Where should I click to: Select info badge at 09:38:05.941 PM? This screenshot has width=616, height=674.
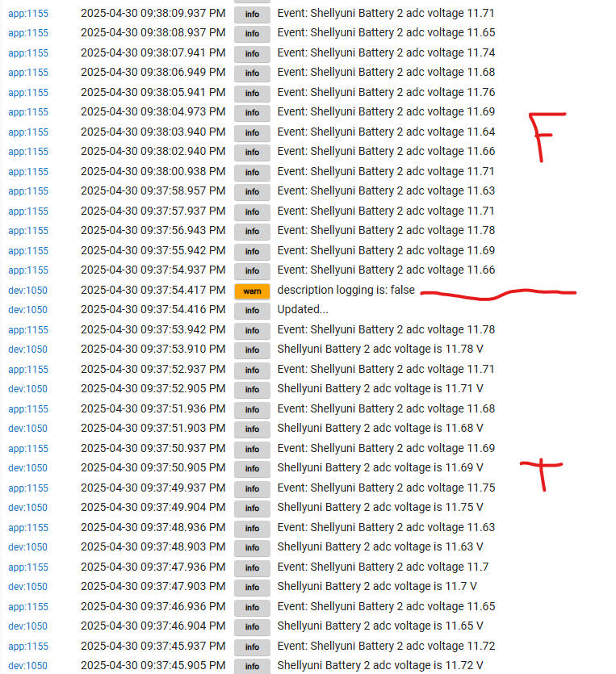click(252, 94)
